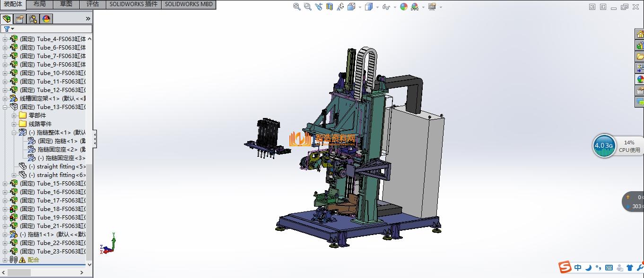Collapse the 拖链整体<1> subassembly node
Screen dimensions: 644x278
pos(14,133)
